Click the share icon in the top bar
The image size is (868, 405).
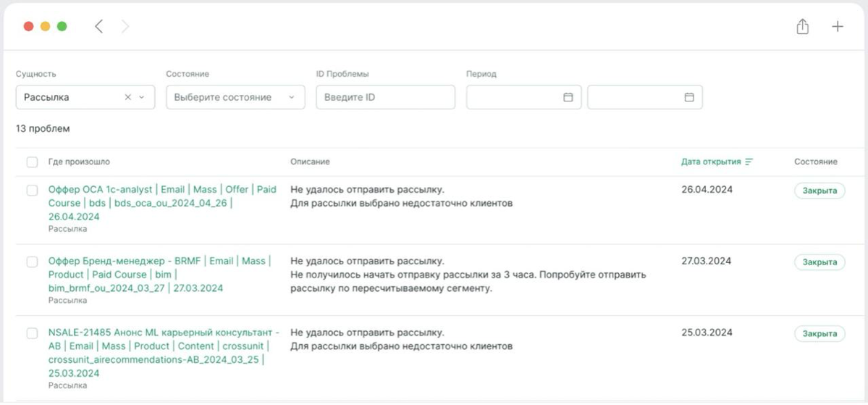pyautogui.click(x=802, y=27)
